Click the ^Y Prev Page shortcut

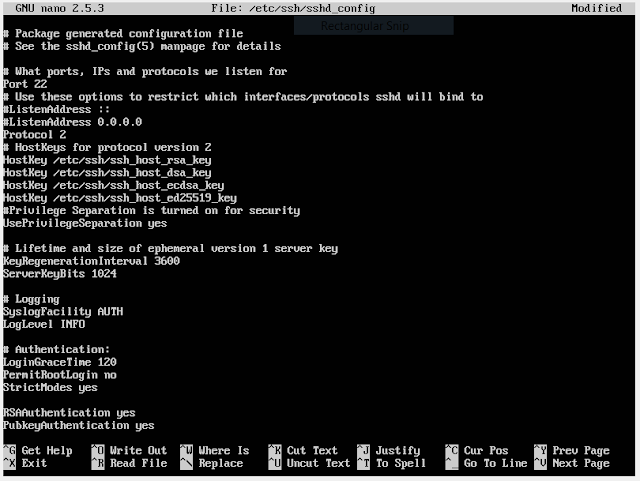click(x=572, y=450)
